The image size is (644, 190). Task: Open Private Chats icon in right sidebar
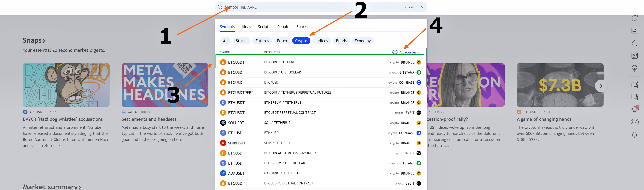click(x=635, y=97)
